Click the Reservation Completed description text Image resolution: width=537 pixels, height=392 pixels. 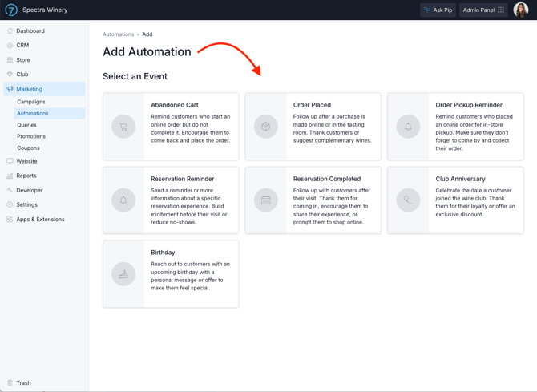(x=332, y=206)
